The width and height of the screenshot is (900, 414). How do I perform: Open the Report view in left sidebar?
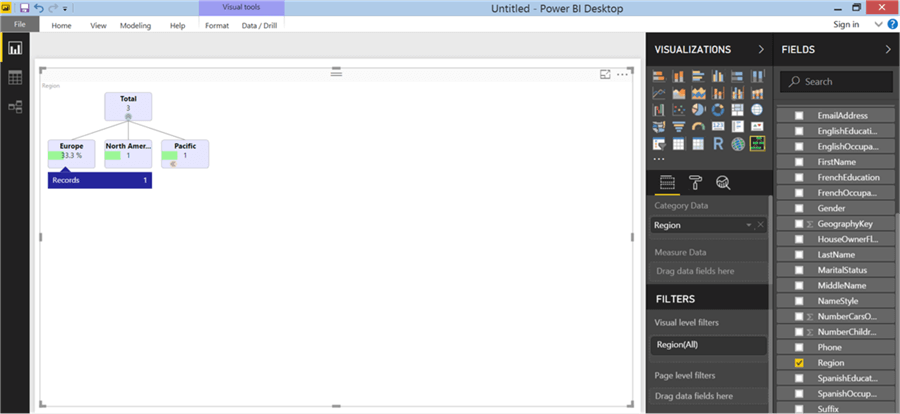(x=15, y=48)
